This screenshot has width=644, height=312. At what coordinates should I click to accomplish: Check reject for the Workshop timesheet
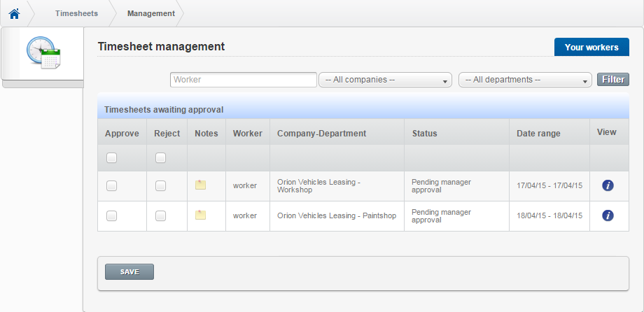tap(160, 186)
